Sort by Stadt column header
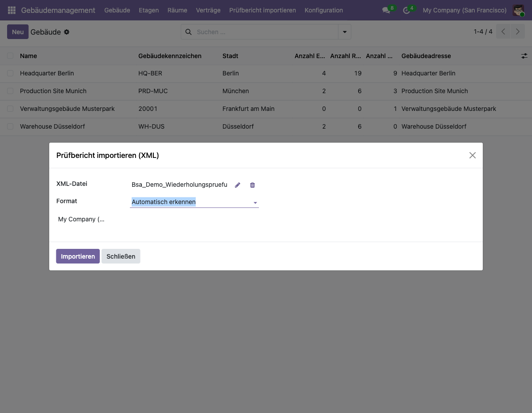Image resolution: width=532 pixels, height=413 pixels. (231, 56)
